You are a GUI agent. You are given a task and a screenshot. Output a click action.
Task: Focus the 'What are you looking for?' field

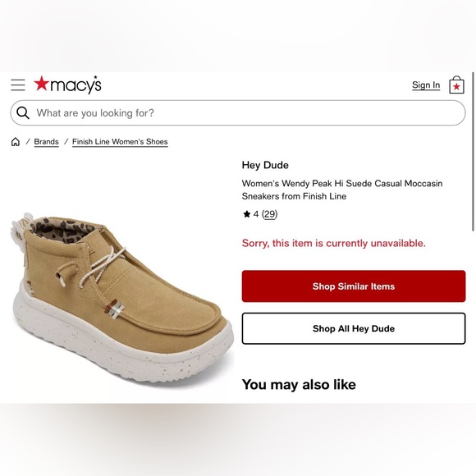click(x=238, y=113)
